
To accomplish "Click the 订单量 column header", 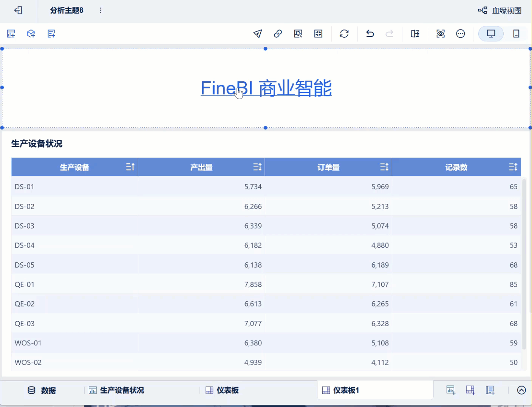I will point(328,167).
